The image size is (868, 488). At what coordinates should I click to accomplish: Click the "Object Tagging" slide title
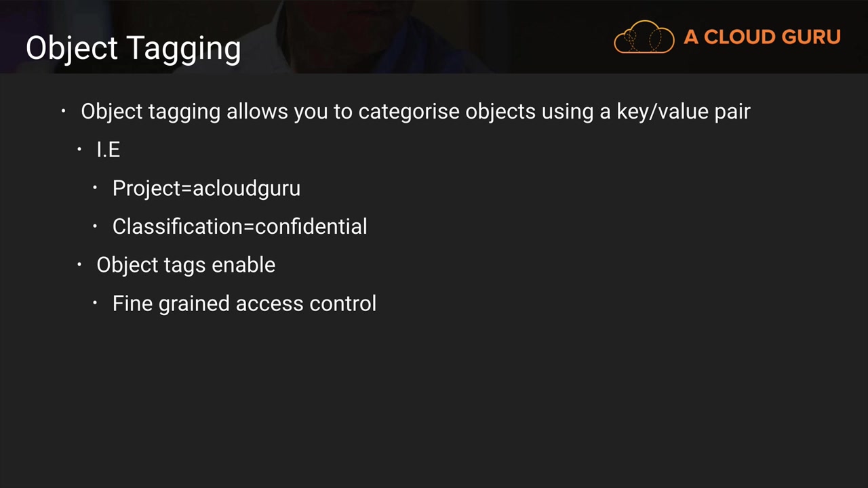click(133, 48)
